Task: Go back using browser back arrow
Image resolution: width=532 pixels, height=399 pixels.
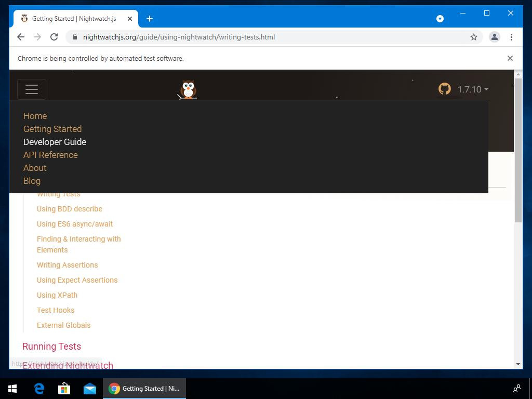Action: [21, 37]
